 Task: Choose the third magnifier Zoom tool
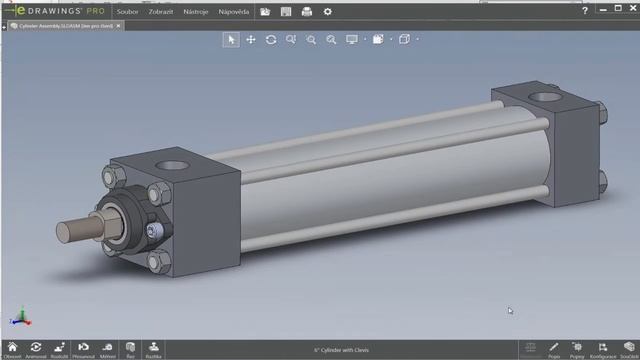331,40
